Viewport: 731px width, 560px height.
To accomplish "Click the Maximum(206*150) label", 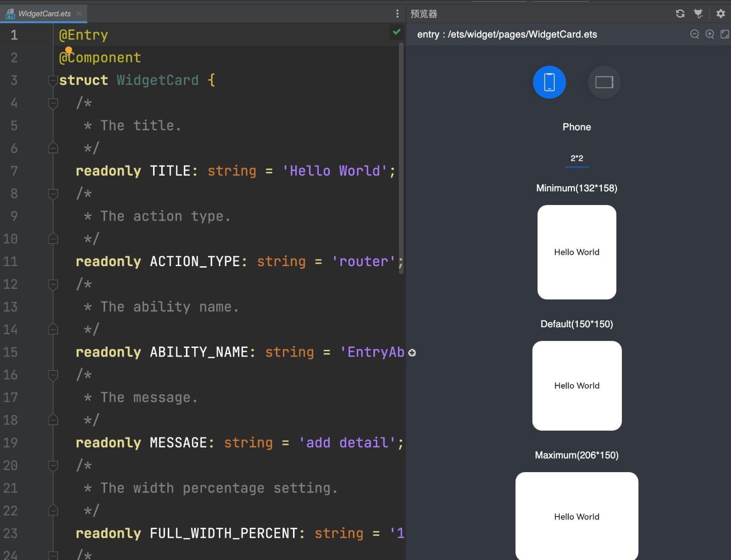I will pyautogui.click(x=576, y=455).
